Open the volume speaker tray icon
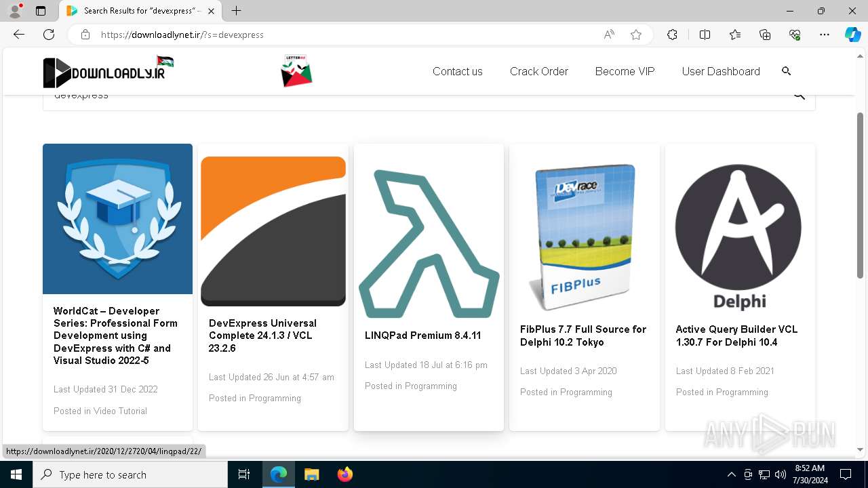Viewport: 868px width, 488px height. point(780,474)
